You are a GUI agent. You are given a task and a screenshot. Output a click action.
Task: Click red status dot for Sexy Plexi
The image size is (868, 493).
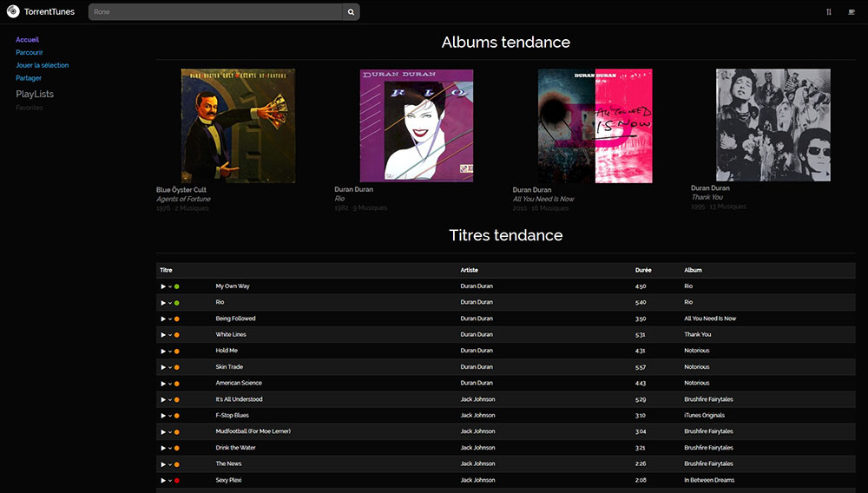click(176, 480)
